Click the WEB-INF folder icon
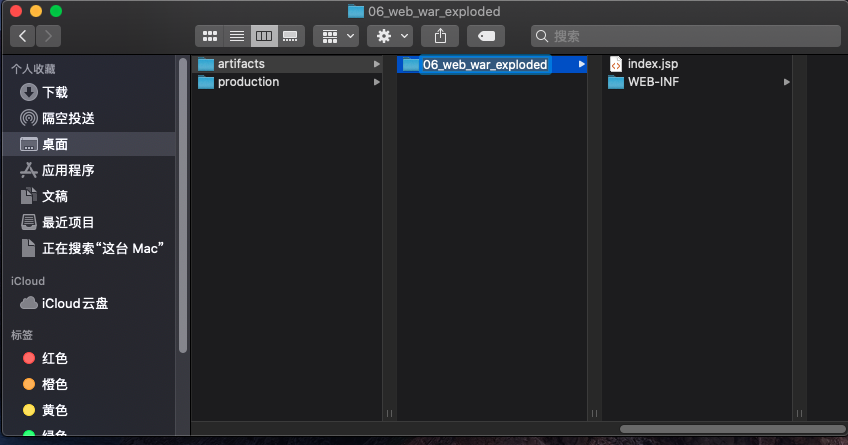 point(615,82)
